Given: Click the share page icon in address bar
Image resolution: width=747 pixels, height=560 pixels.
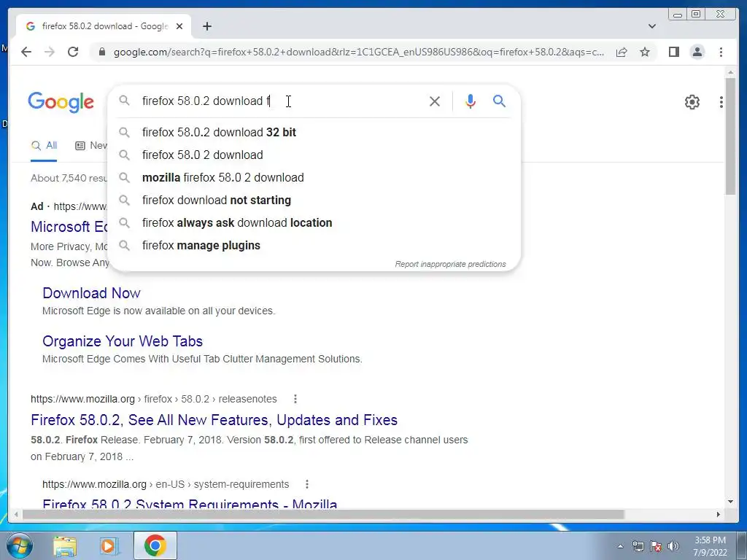Looking at the screenshot, I should (x=622, y=52).
